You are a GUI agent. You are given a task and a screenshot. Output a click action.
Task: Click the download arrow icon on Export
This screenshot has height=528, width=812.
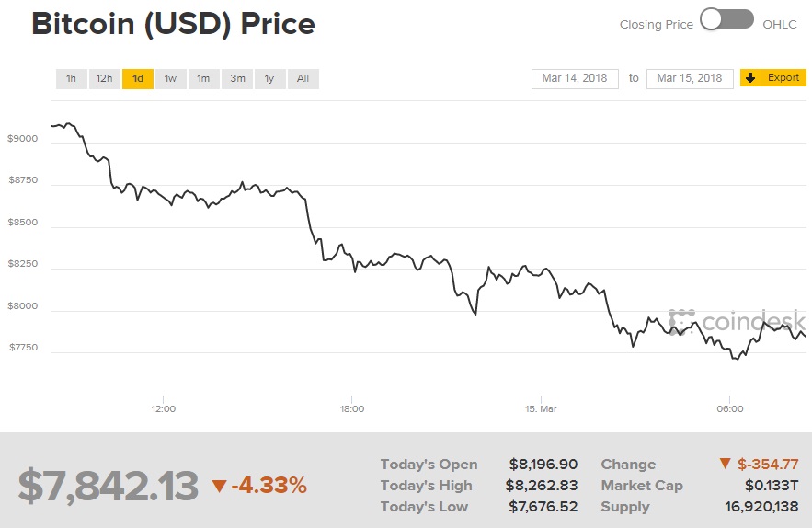pos(750,78)
